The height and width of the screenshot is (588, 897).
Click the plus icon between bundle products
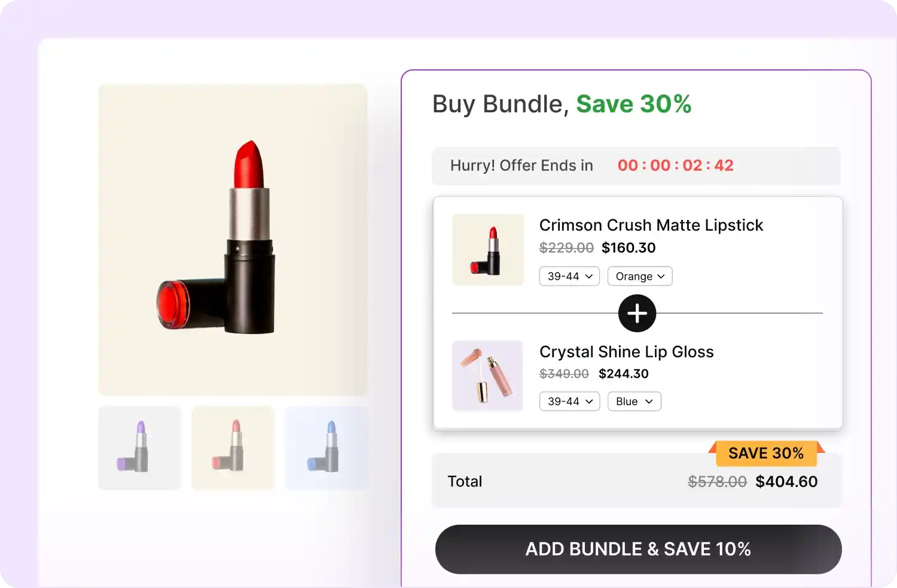pyautogui.click(x=637, y=313)
